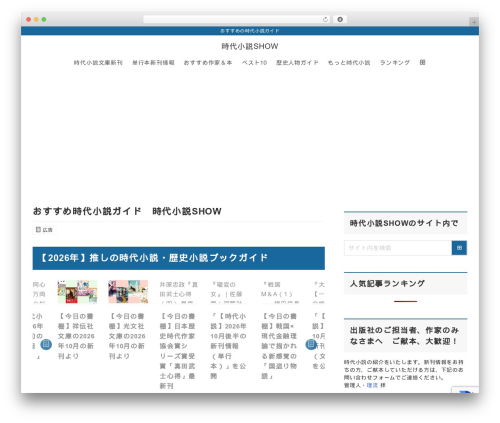Click the browser download icon button
Image resolution: width=500 pixels, height=423 pixels.
click(x=340, y=20)
